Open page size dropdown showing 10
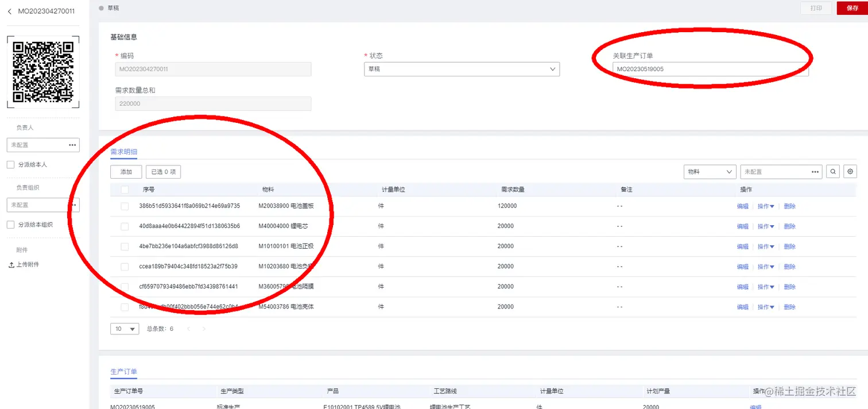 125,329
